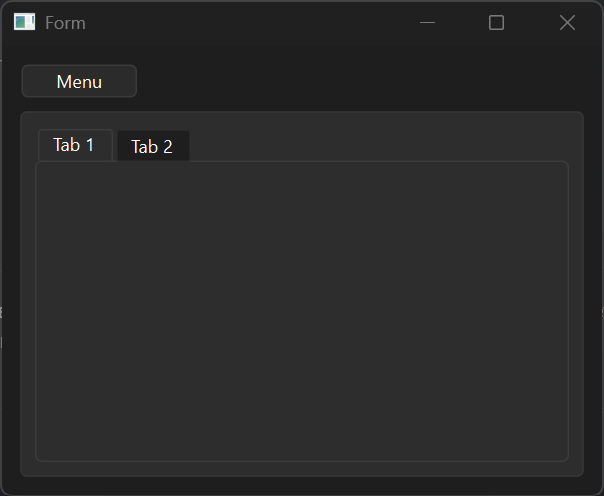The width and height of the screenshot is (604, 496).
Task: Select the Tab 1 tab
Action: click(74, 145)
